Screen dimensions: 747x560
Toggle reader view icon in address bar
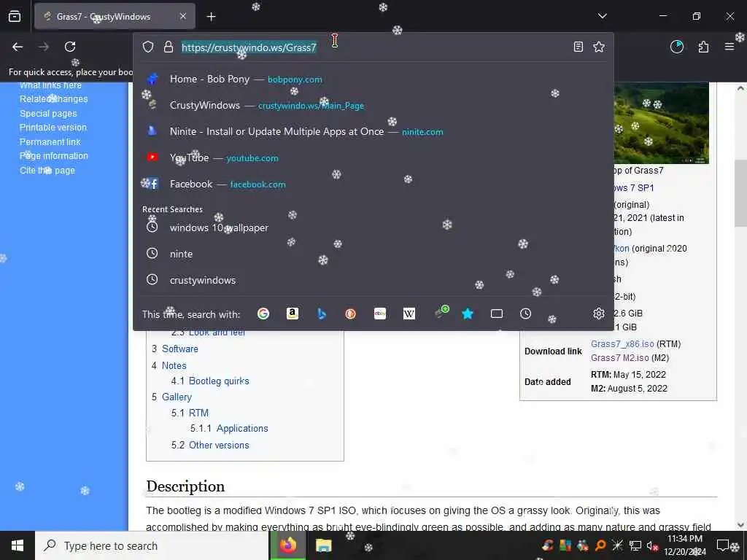pyautogui.click(x=578, y=47)
